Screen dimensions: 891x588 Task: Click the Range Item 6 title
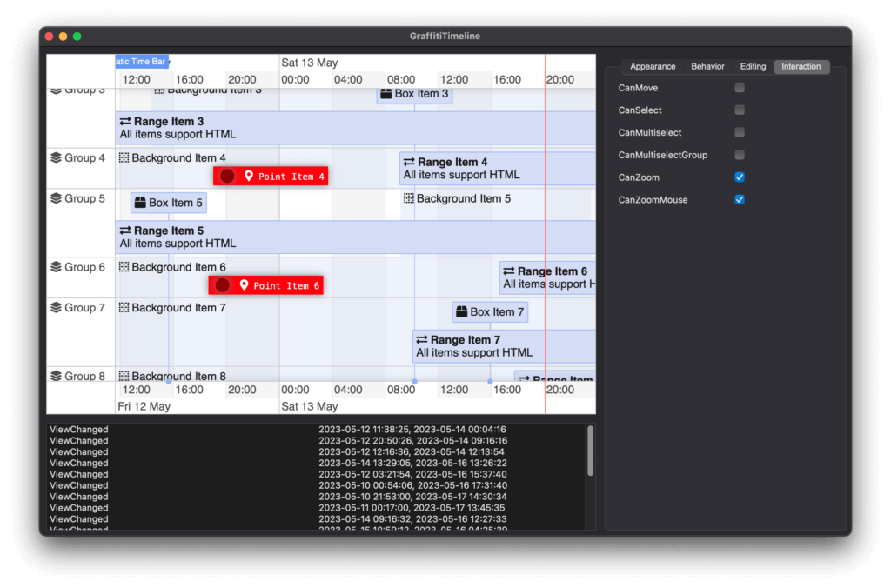pyautogui.click(x=553, y=271)
